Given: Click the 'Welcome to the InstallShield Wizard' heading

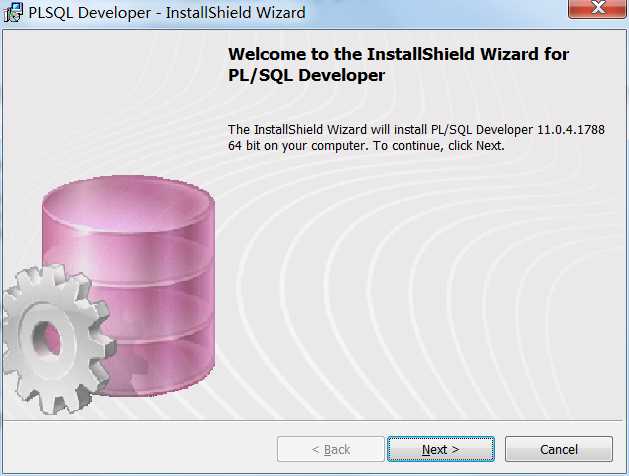Looking at the screenshot, I should [398, 65].
